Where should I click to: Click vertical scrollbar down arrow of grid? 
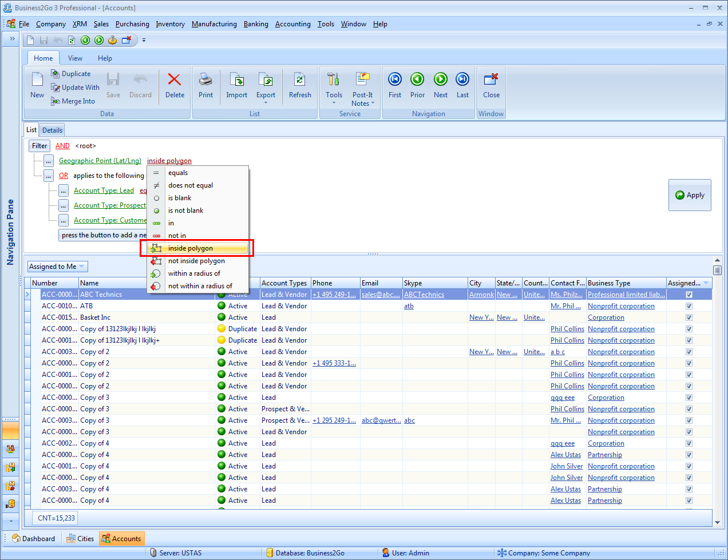pyautogui.click(x=717, y=522)
